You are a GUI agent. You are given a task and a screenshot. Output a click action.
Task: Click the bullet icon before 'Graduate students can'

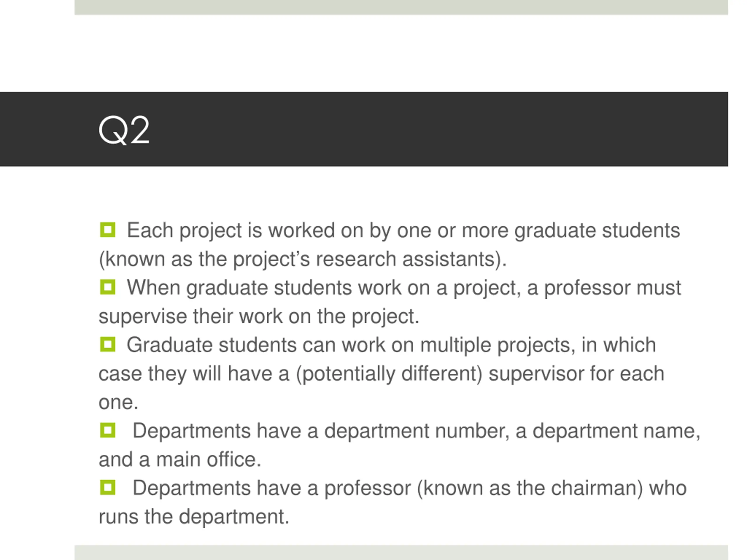[x=108, y=345]
